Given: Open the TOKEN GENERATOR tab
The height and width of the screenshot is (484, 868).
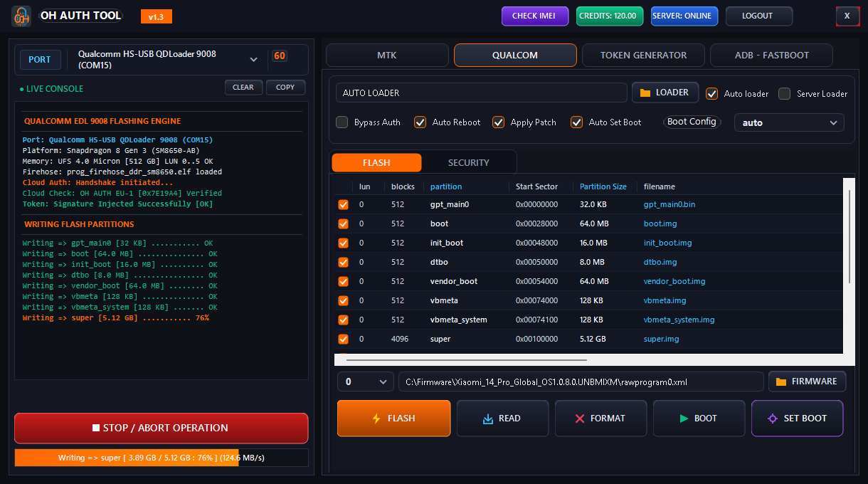Looking at the screenshot, I should point(643,55).
